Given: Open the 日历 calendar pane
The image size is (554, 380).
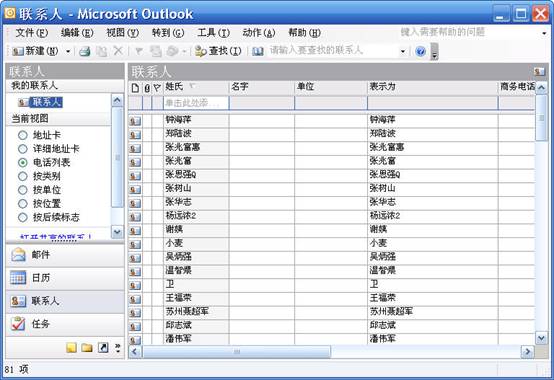Looking at the screenshot, I should [x=65, y=278].
